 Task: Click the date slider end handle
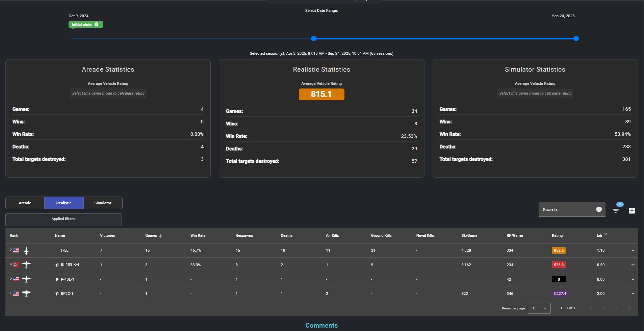[x=576, y=39]
